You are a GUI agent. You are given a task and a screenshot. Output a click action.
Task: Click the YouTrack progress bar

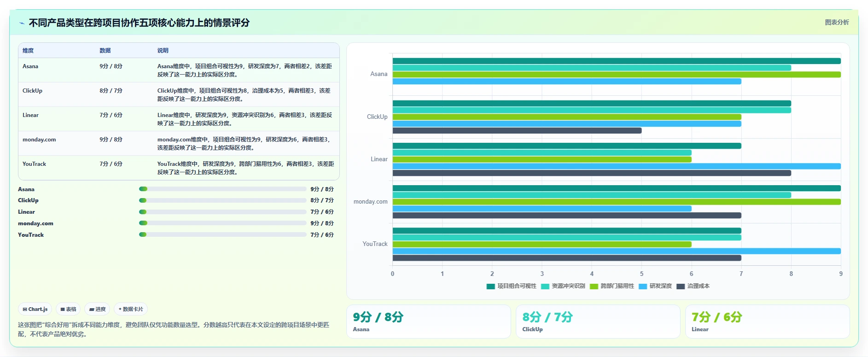click(x=222, y=234)
